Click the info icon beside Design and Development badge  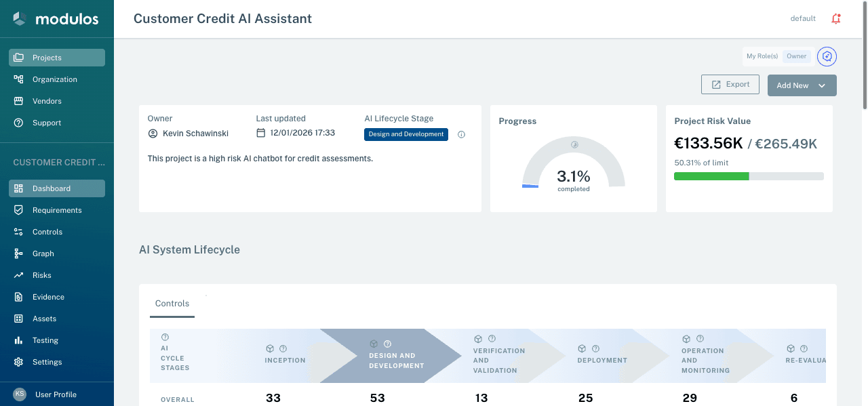pyautogui.click(x=461, y=134)
